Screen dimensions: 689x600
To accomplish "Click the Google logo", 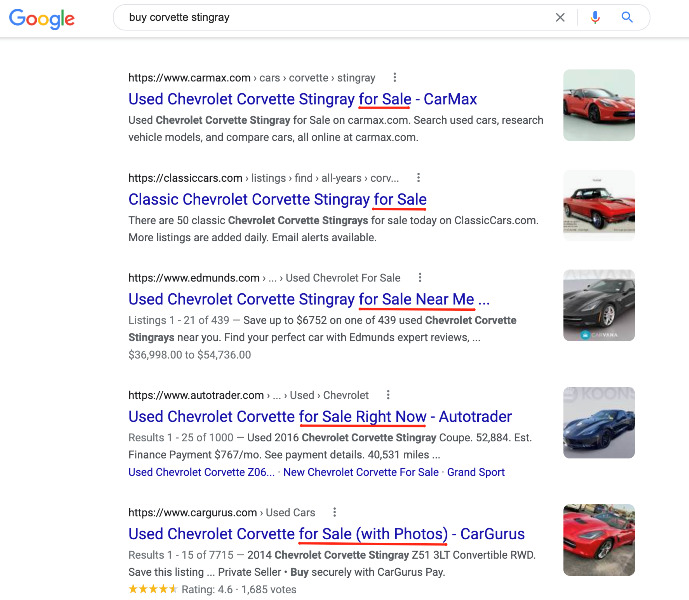I will coord(42,18).
